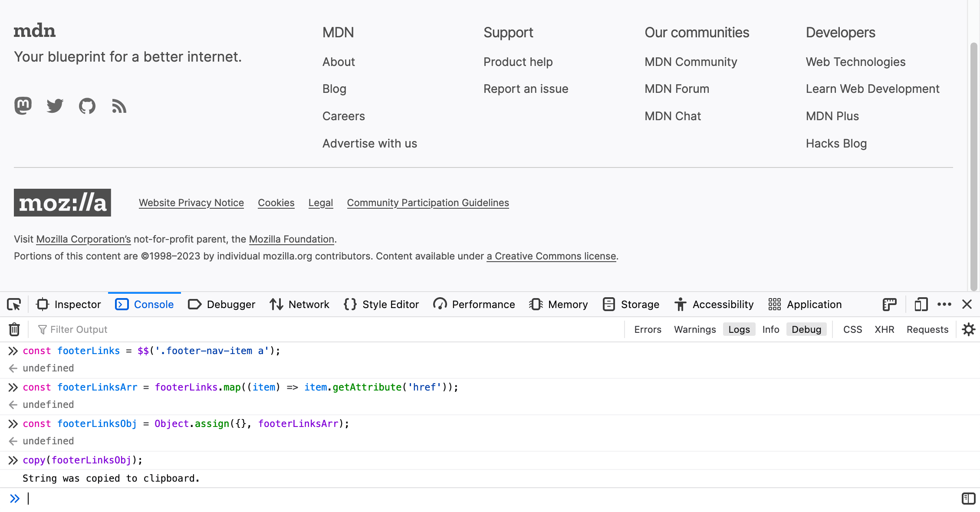The width and height of the screenshot is (980, 512).
Task: Close the DevTools panel
Action: [967, 305]
